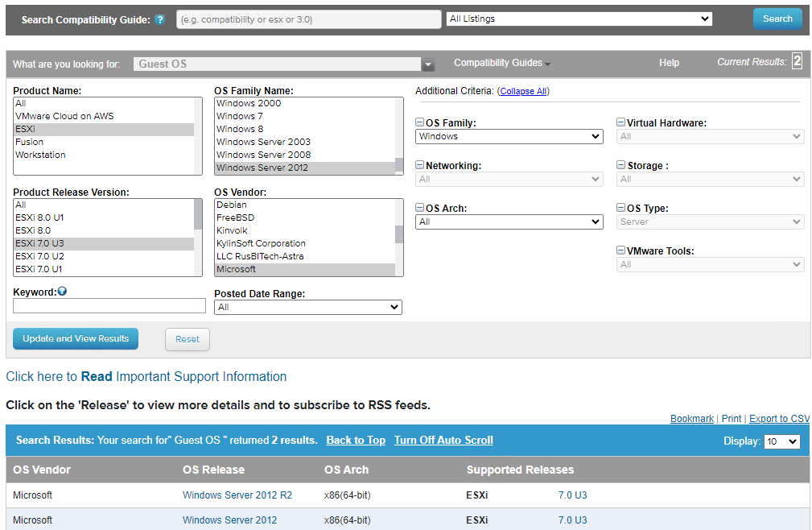
Task: Select FreeBSD in OS Vendor list
Action: tap(305, 217)
